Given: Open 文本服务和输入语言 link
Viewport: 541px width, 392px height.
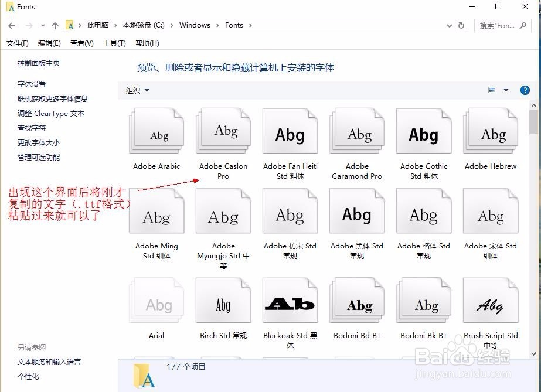Looking at the screenshot, I should [49, 362].
